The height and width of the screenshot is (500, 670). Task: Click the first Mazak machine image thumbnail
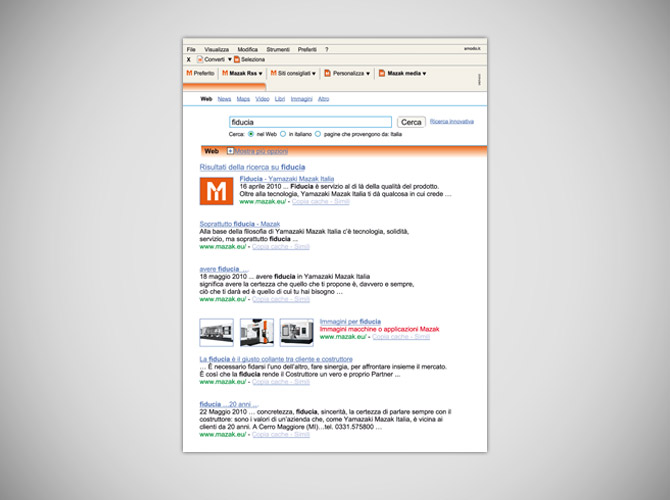pyautogui.click(x=216, y=332)
